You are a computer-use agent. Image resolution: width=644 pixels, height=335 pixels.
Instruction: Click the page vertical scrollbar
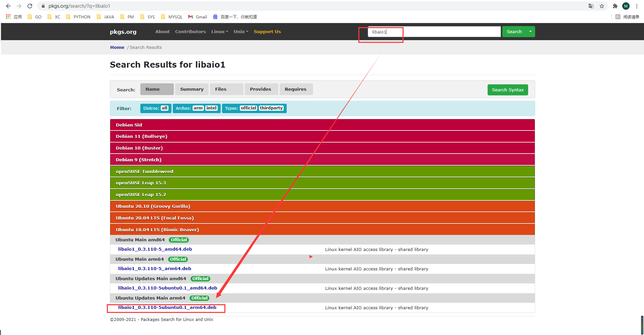pyautogui.click(x=642, y=325)
